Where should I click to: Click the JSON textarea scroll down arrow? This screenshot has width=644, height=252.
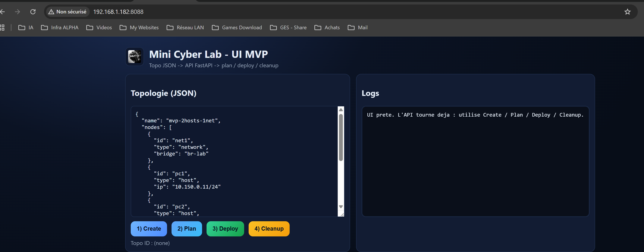point(341,207)
